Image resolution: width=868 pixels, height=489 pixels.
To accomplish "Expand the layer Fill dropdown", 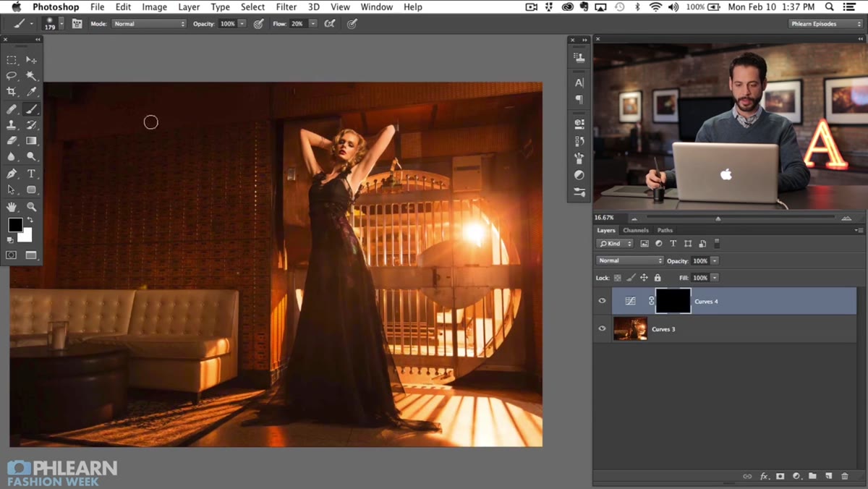I will [715, 278].
